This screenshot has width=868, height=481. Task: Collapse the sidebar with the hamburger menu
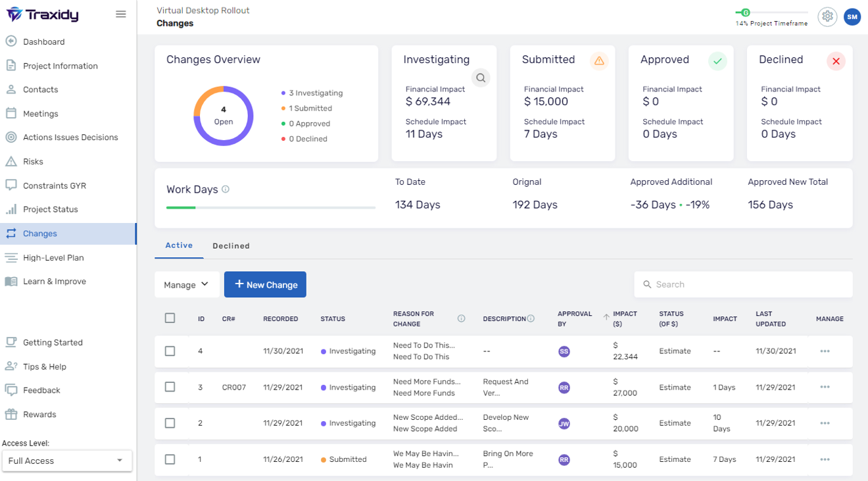click(x=120, y=13)
